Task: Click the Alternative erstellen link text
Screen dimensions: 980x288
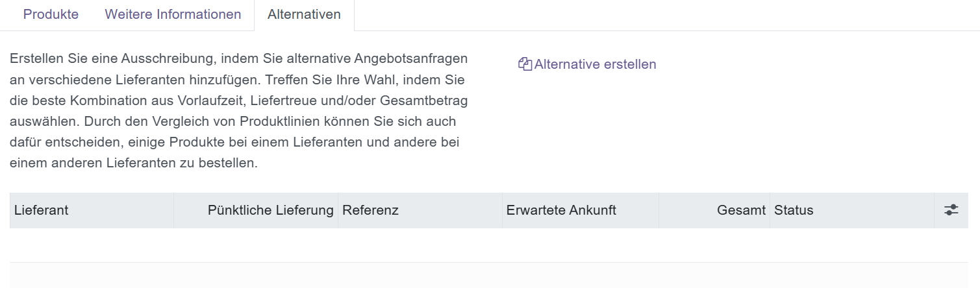Action: click(x=595, y=64)
